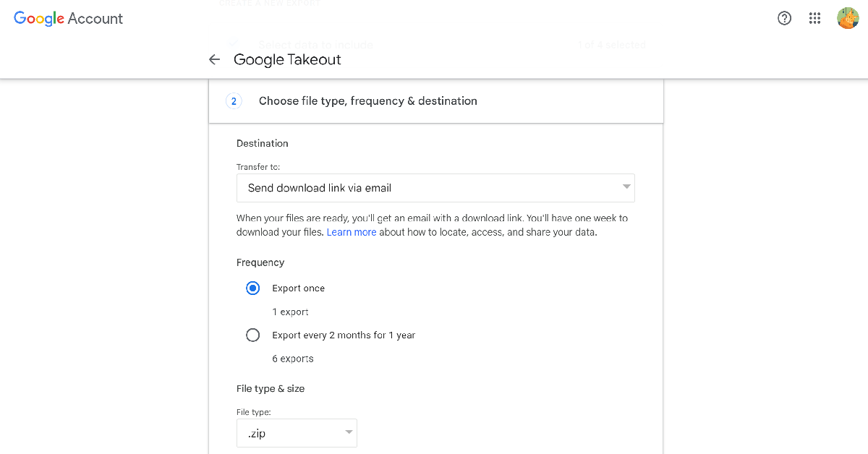868x454 pixels.
Task: Click the dropdown arrow in the Transfer to box
Action: point(626,187)
